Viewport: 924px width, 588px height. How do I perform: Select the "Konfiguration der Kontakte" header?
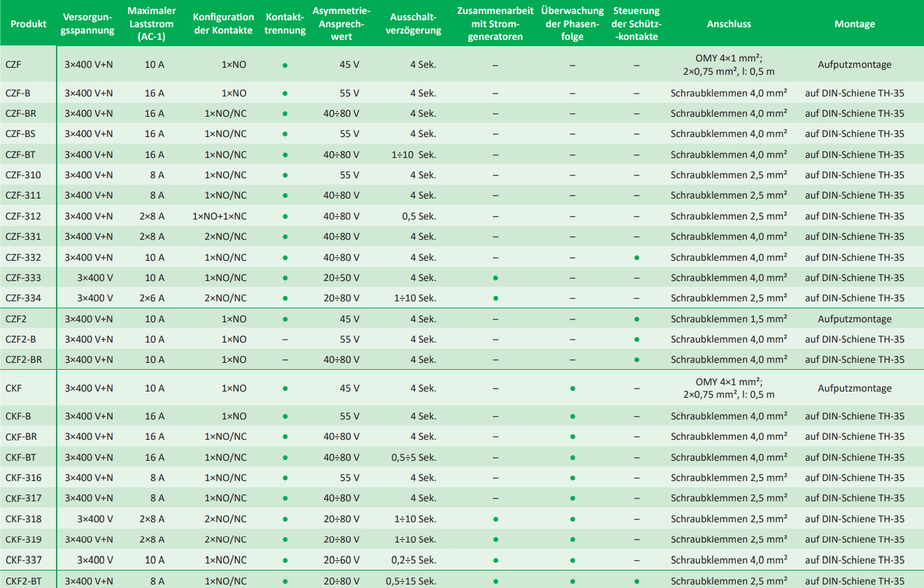coord(223,24)
